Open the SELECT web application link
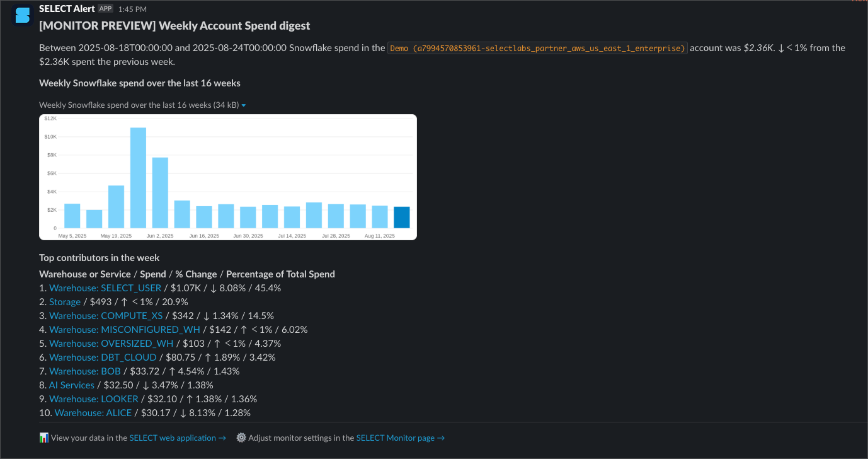The width and height of the screenshot is (868, 459). point(178,438)
